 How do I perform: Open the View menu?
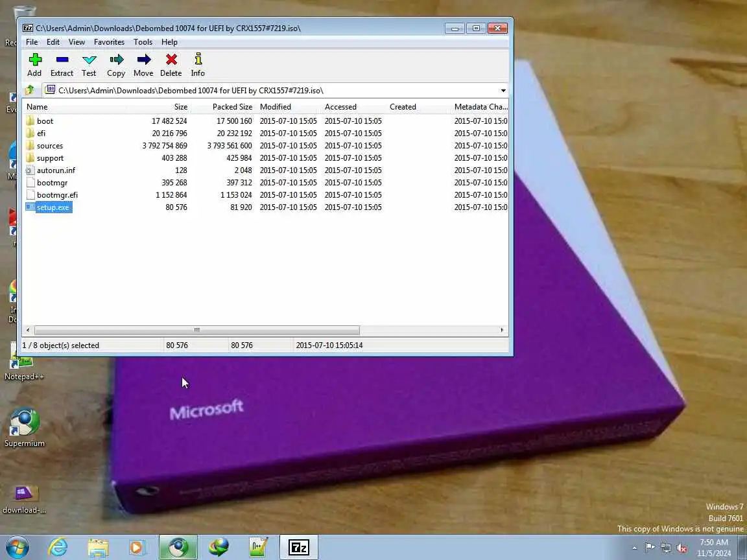(77, 42)
